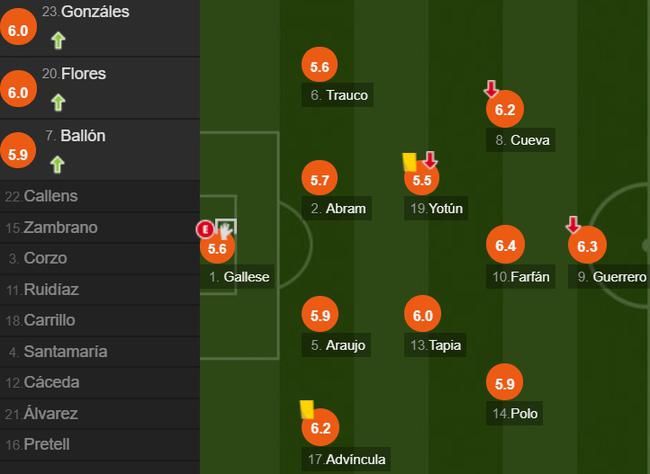Click the red error icon beside Gallese
Viewport: 650px width, 474px height.
point(206,228)
